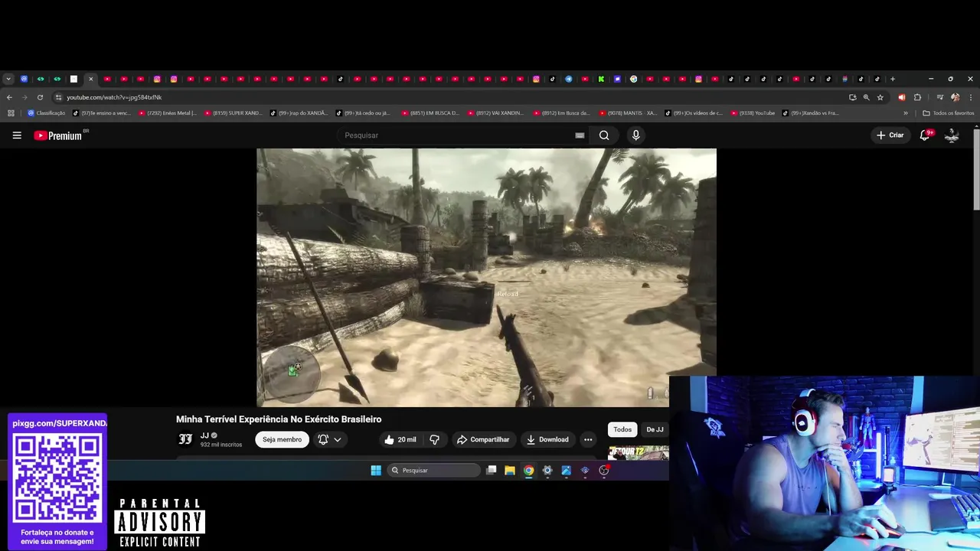The height and width of the screenshot is (551, 980).
Task: Go back with the browser back arrow
Action: [9, 97]
